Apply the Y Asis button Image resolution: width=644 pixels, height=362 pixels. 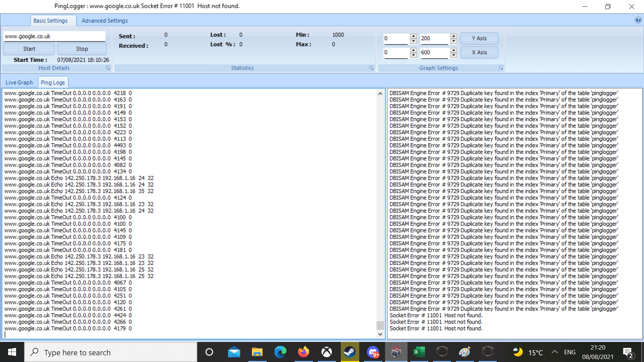tap(479, 38)
